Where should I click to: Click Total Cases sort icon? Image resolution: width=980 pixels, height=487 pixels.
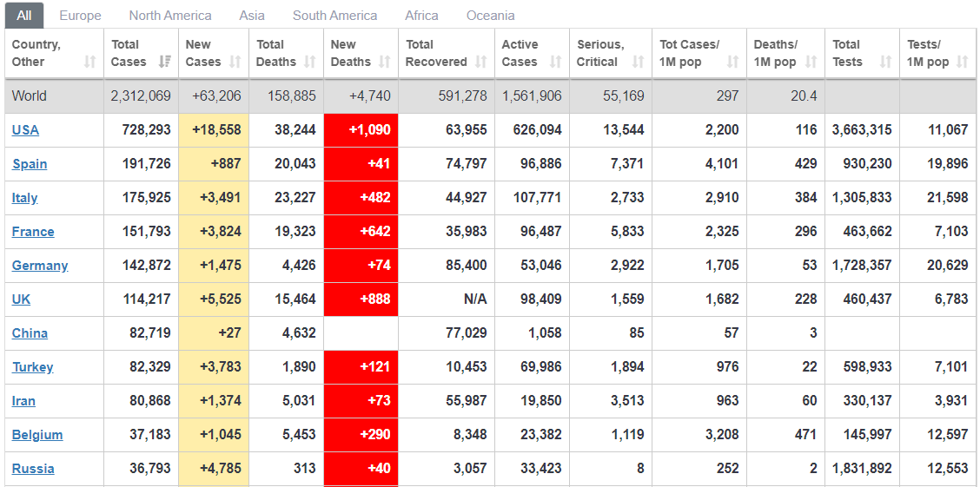pos(165,62)
